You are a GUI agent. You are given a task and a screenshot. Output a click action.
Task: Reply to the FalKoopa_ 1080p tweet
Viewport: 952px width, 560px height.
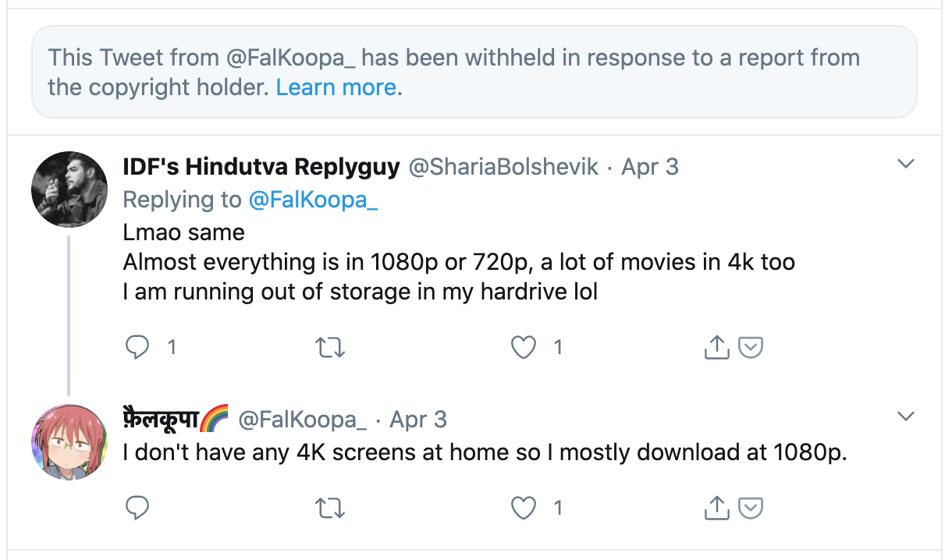[x=137, y=509]
